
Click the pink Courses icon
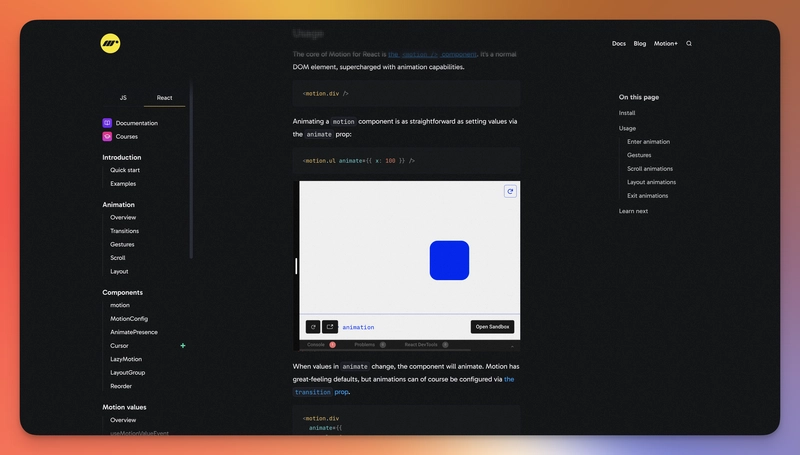(x=107, y=136)
